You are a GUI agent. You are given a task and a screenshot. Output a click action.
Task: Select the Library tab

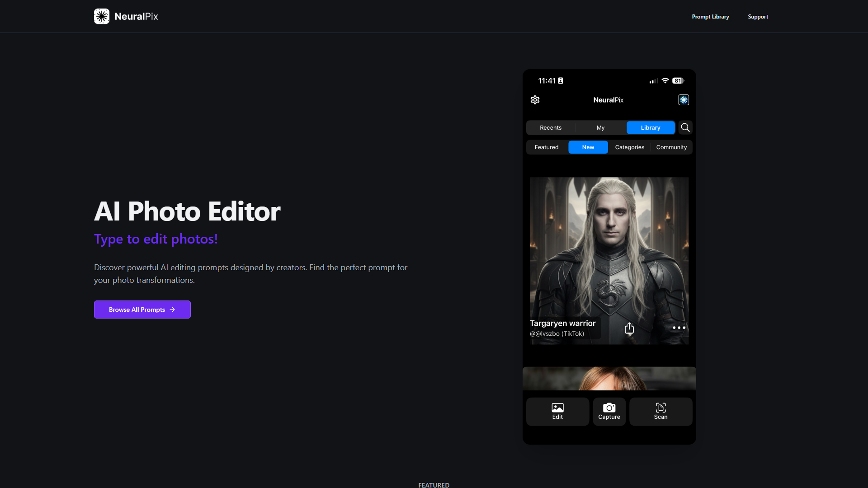pyautogui.click(x=651, y=127)
